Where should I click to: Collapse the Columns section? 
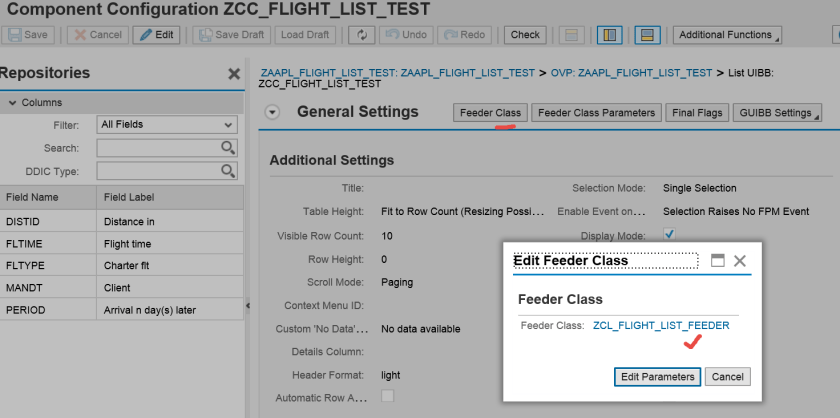12,103
